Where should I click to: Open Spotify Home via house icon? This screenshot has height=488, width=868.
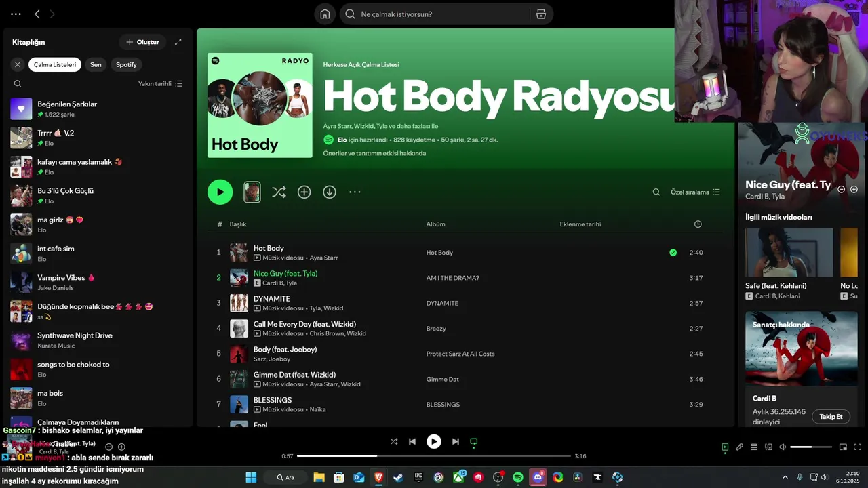click(325, 14)
